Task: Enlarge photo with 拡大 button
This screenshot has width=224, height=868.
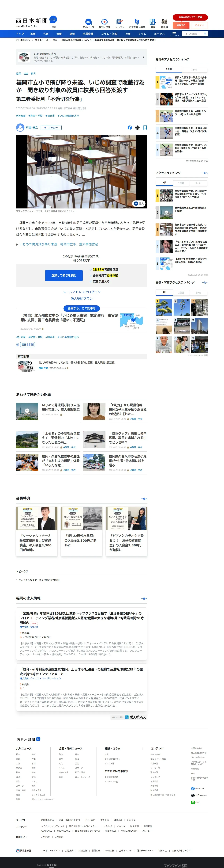Action: (x=139, y=204)
